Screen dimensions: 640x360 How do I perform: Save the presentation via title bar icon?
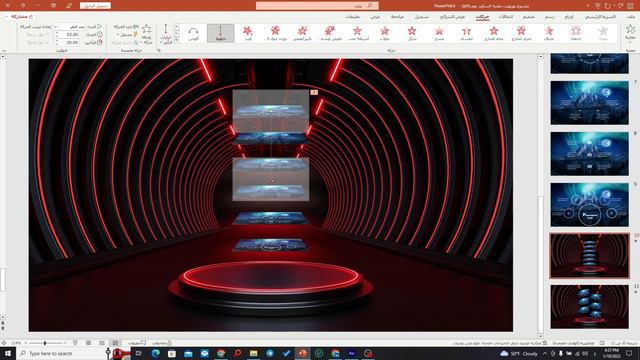point(631,6)
